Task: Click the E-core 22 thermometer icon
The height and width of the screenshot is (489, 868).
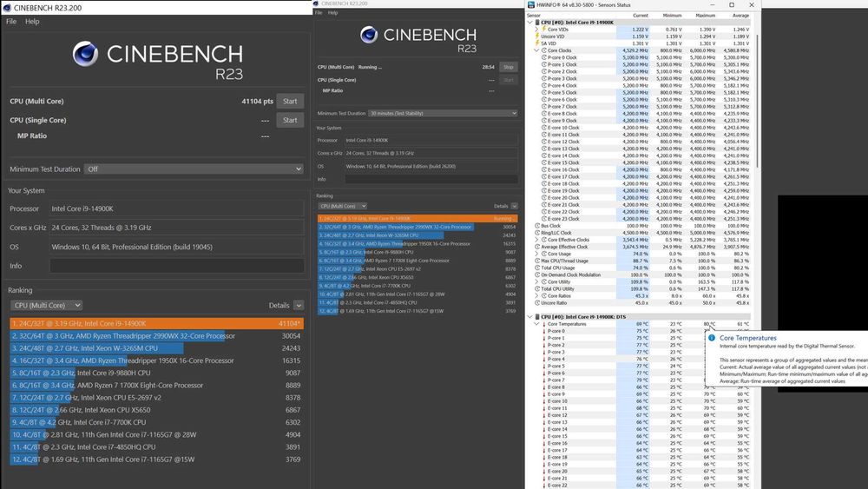Action: pos(544,486)
